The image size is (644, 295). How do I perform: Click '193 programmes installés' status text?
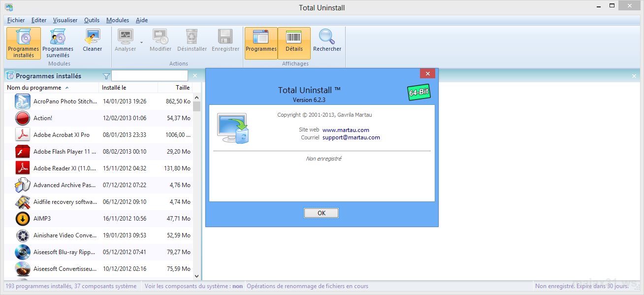[71, 286]
